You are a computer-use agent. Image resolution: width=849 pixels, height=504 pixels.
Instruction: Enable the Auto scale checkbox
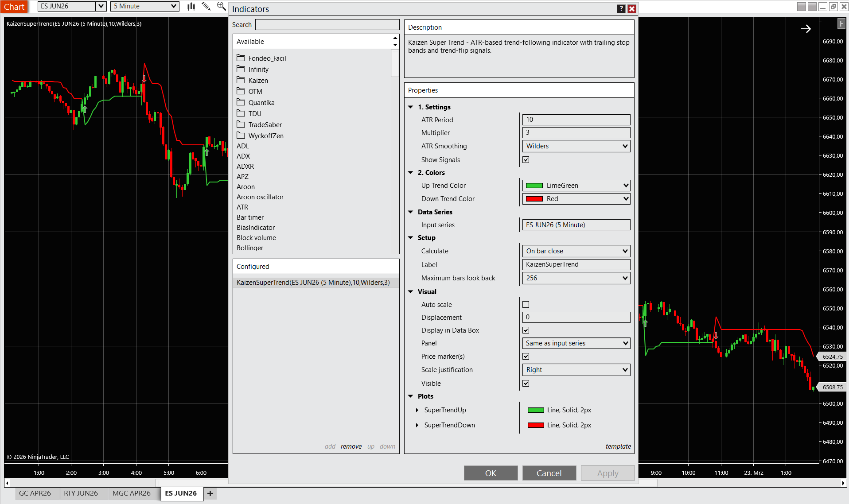tap(526, 305)
